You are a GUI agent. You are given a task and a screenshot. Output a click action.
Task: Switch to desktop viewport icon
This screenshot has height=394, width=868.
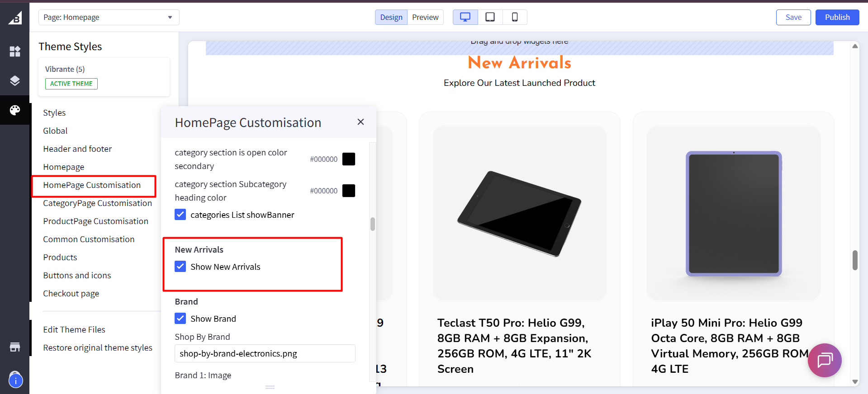(x=465, y=17)
